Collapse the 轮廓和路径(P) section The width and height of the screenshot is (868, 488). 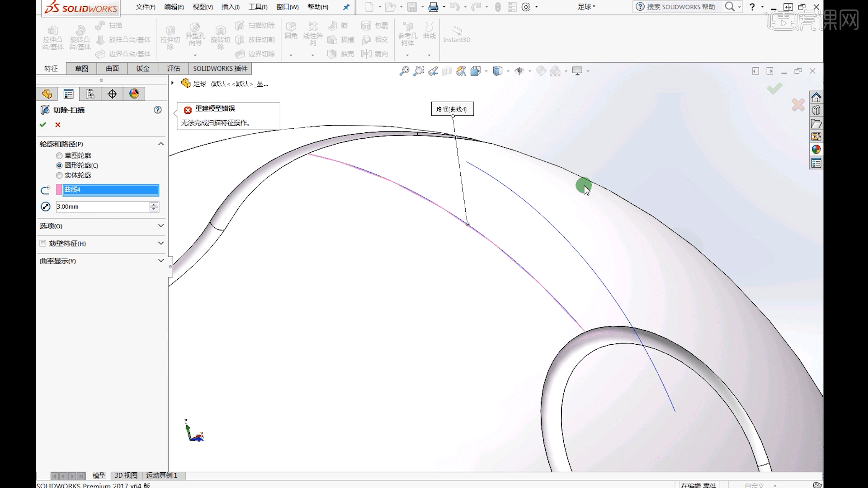161,144
